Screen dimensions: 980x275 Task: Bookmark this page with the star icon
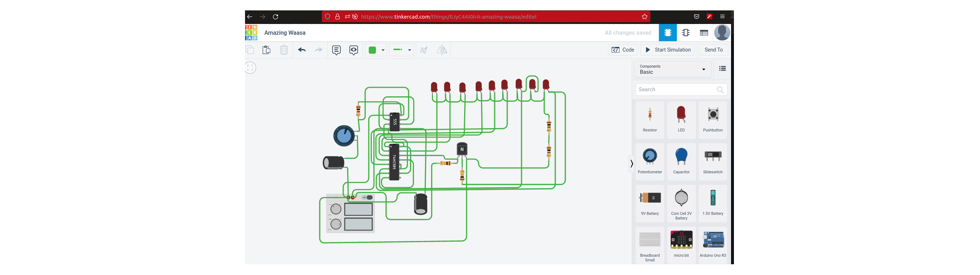click(x=645, y=17)
